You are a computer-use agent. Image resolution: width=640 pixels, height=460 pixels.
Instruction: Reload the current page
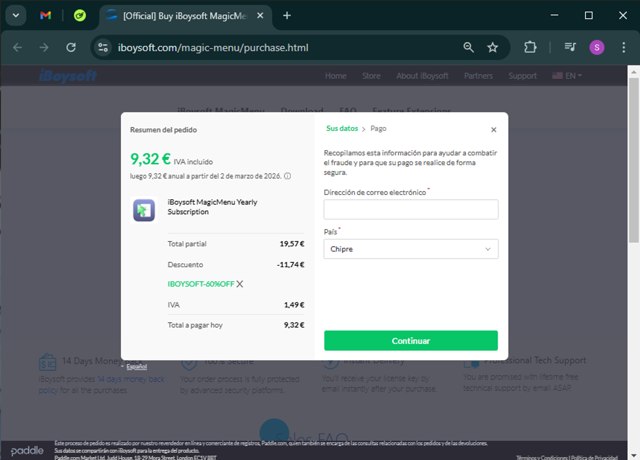(x=71, y=48)
